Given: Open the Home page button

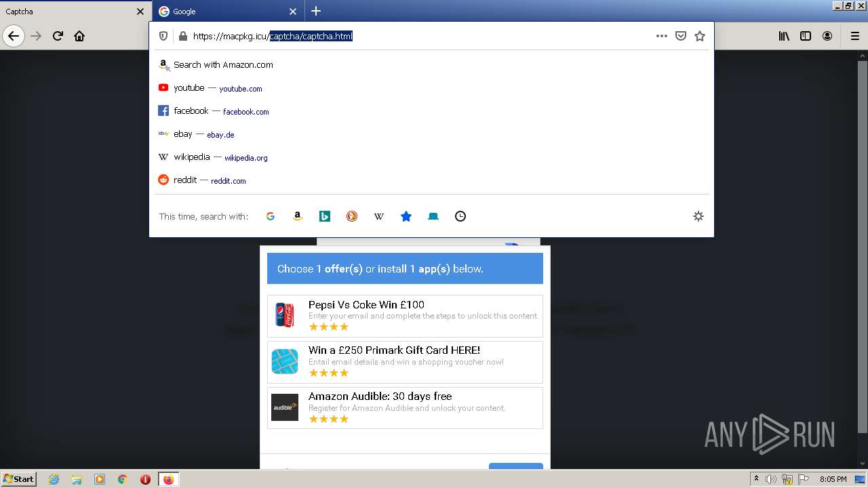Looking at the screenshot, I should point(79,36).
